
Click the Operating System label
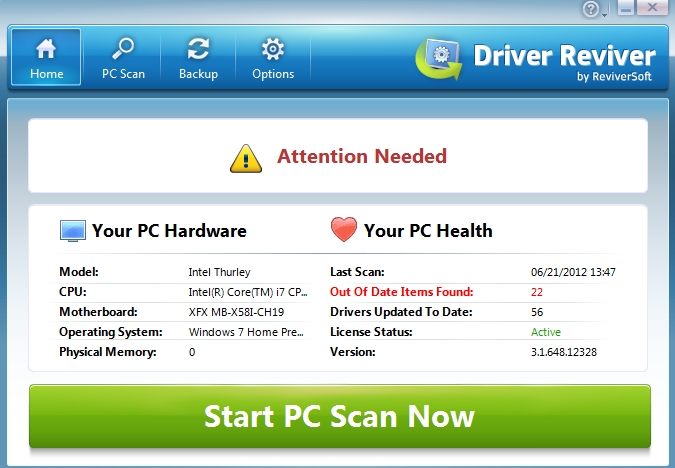[x=111, y=332]
